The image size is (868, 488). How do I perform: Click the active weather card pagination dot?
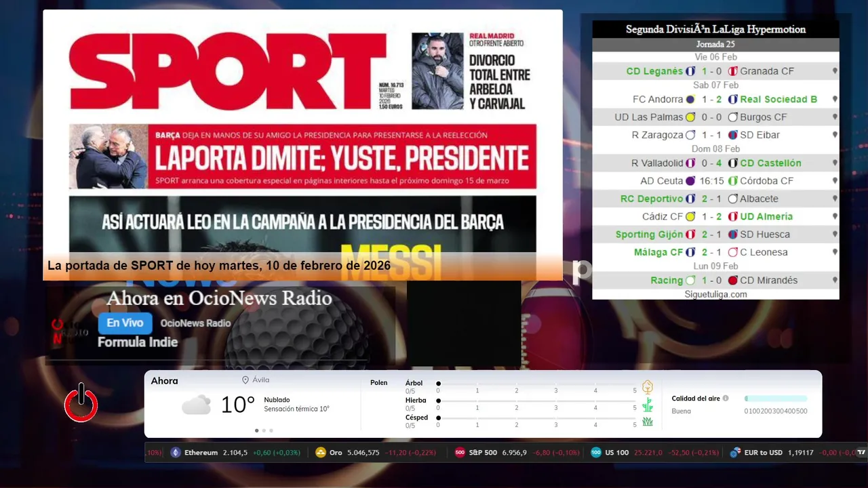[x=256, y=430]
